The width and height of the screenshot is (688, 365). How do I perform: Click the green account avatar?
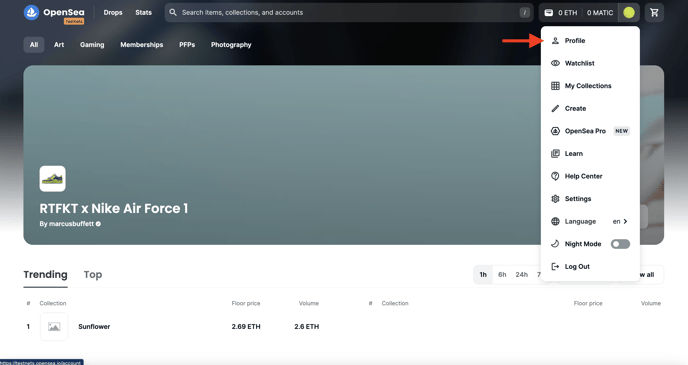coord(629,13)
